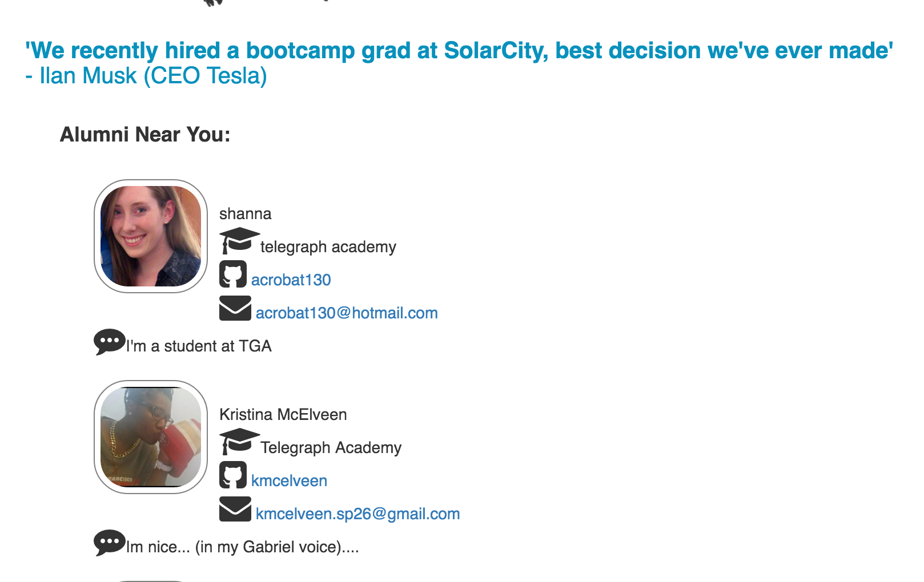Click shanna's profile photo
The width and height of the screenshot is (924, 582).
point(151,236)
